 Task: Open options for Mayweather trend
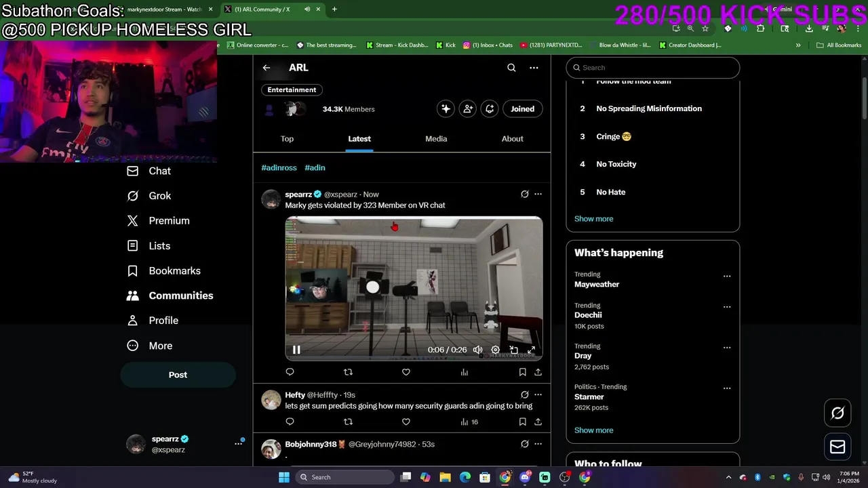point(727,276)
